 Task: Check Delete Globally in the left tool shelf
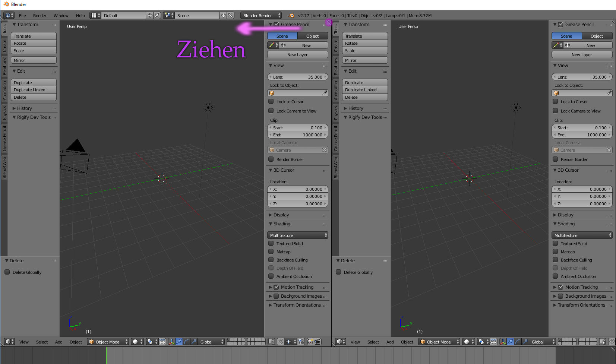[7, 272]
